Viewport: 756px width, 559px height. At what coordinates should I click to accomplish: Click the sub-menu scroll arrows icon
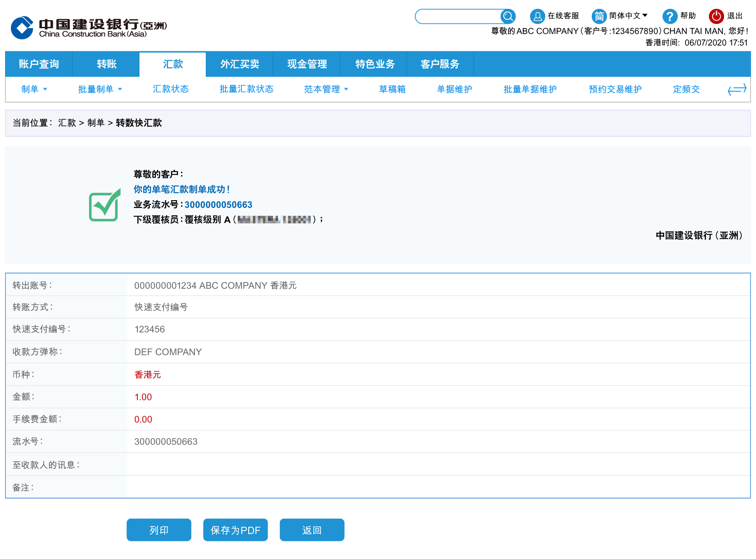point(737,89)
